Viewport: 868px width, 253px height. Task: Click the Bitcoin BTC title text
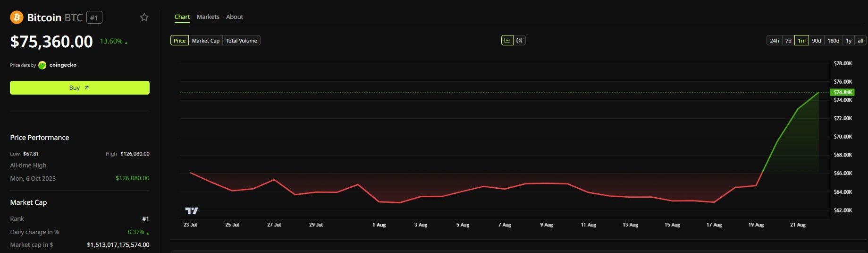55,18
